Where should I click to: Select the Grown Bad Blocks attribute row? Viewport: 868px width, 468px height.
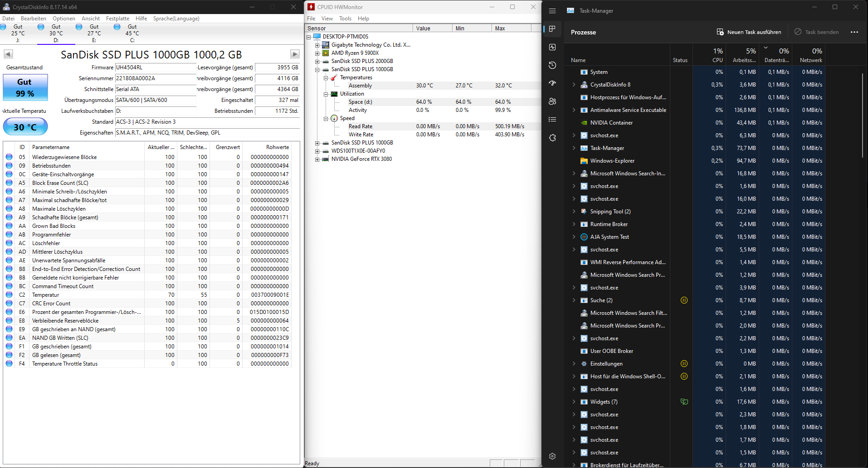click(147, 226)
